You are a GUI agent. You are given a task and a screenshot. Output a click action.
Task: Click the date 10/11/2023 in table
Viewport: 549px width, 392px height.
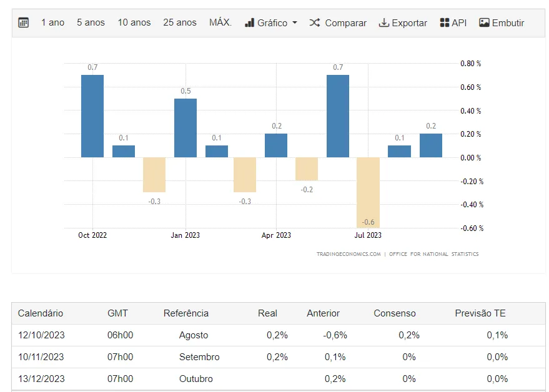pyautogui.click(x=41, y=357)
